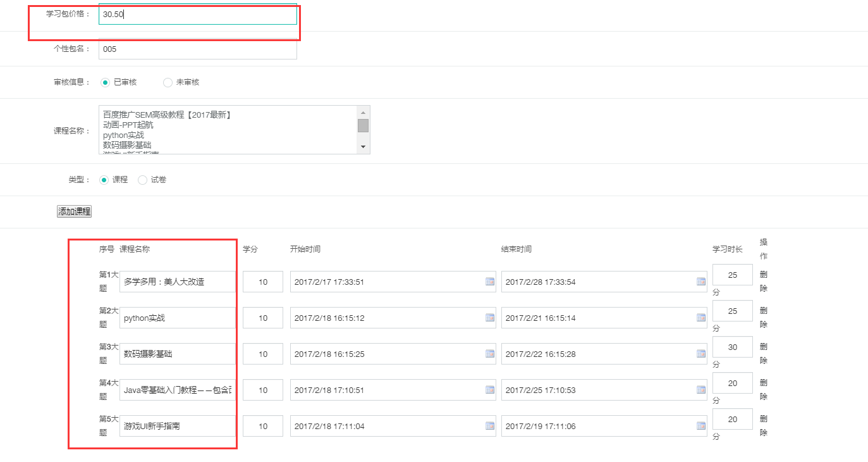Pick 数码摄影基础 from course name list
This screenshot has height=462, width=868.
[x=127, y=145]
